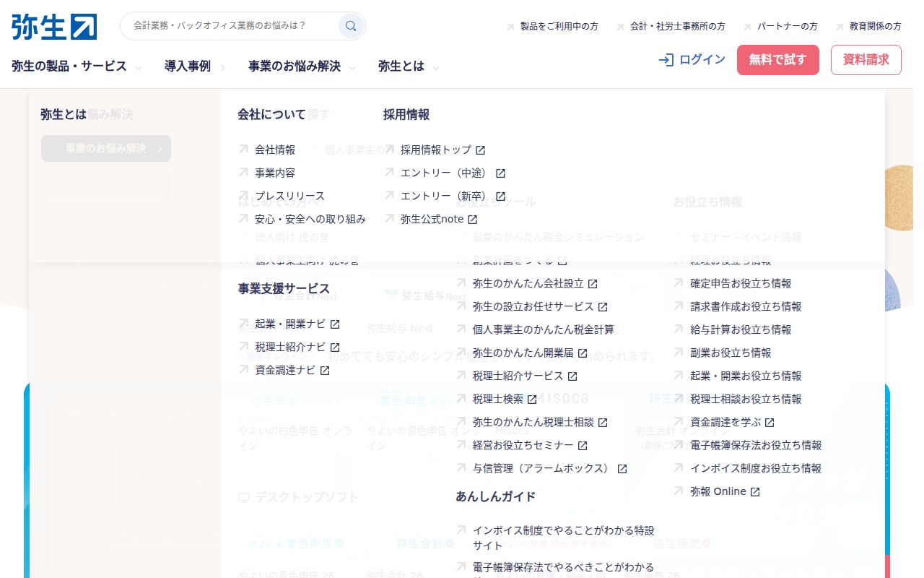The width and height of the screenshot is (924, 578).
Task: Open インボイス制度お役立ち情報 link
Action: (756, 469)
